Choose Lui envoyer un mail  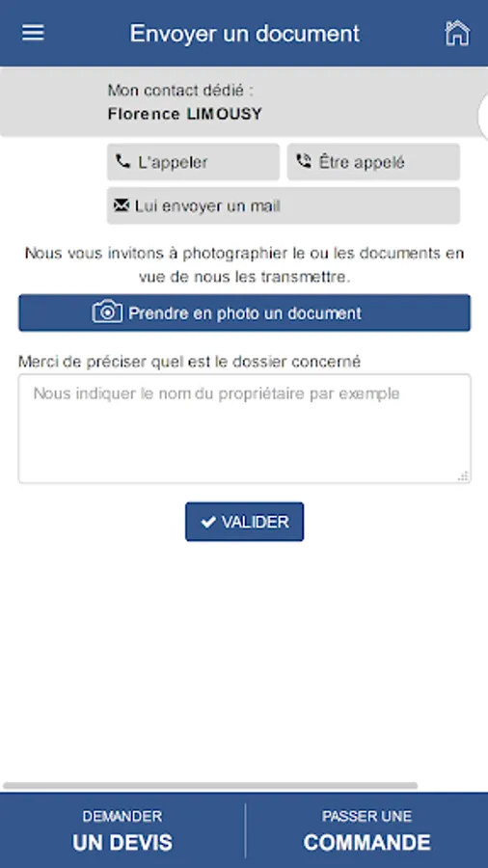click(x=284, y=206)
